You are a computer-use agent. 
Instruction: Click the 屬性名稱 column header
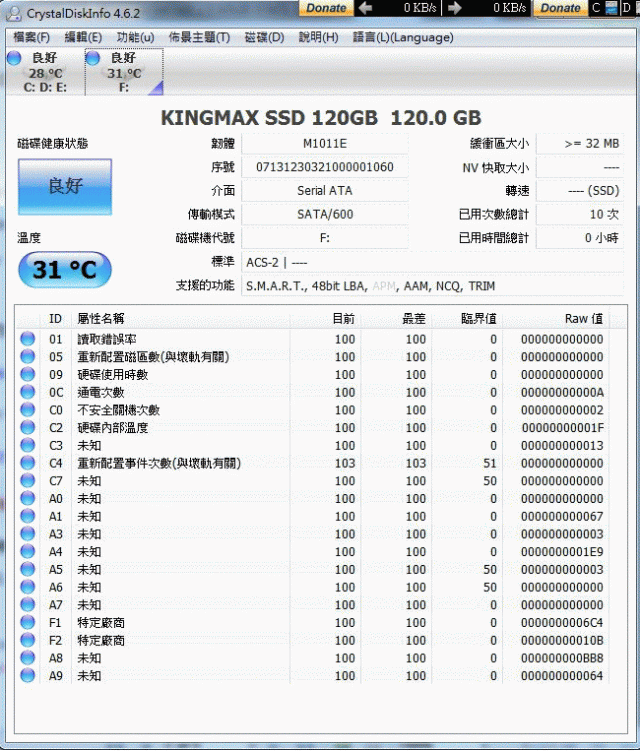[x=181, y=319]
